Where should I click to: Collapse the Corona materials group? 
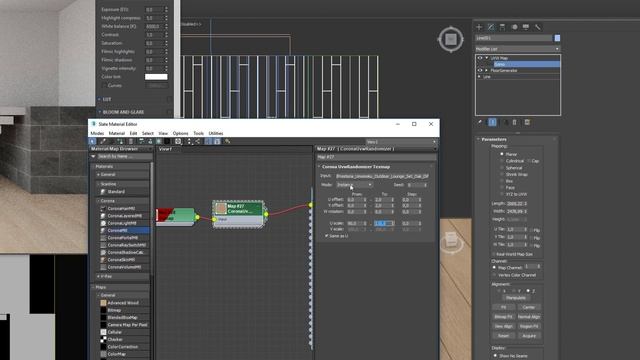(98, 201)
